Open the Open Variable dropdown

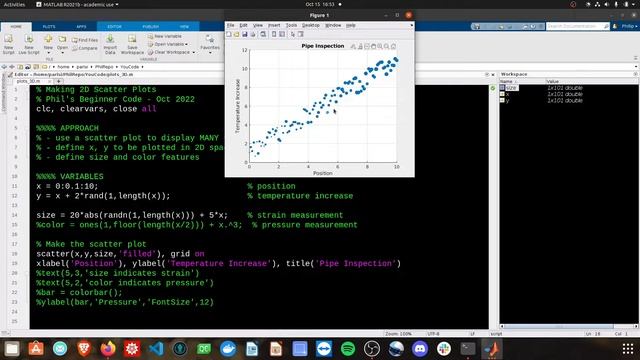(167, 44)
